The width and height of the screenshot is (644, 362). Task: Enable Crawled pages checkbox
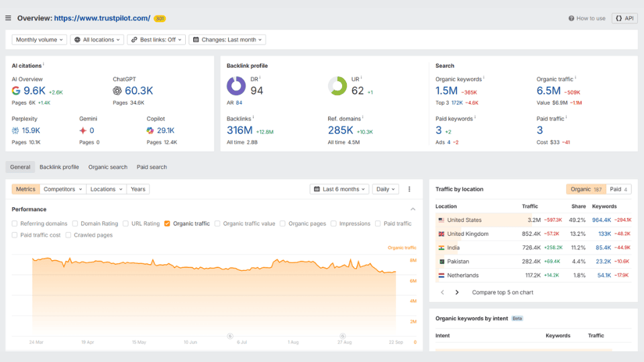coord(68,235)
